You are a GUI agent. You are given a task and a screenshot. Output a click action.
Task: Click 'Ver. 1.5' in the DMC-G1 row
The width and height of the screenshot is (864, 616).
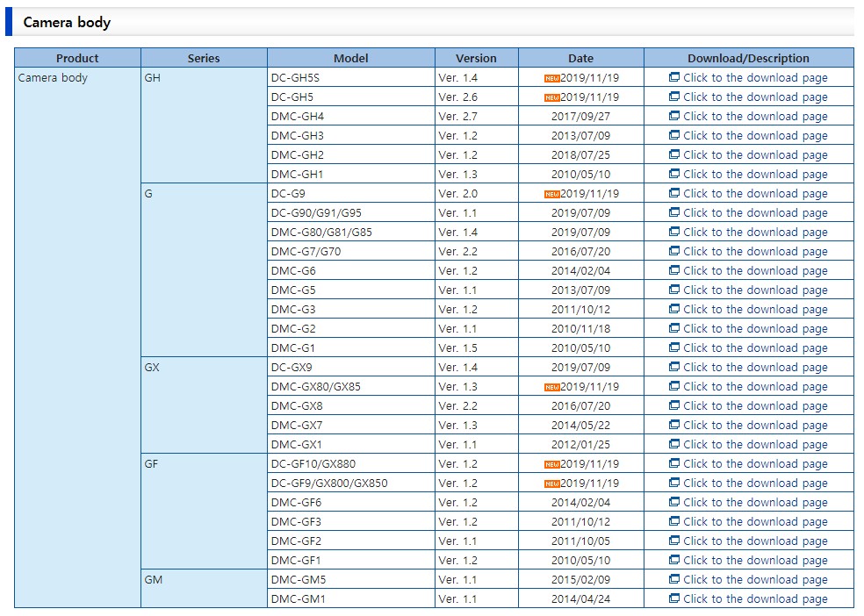[457, 347]
